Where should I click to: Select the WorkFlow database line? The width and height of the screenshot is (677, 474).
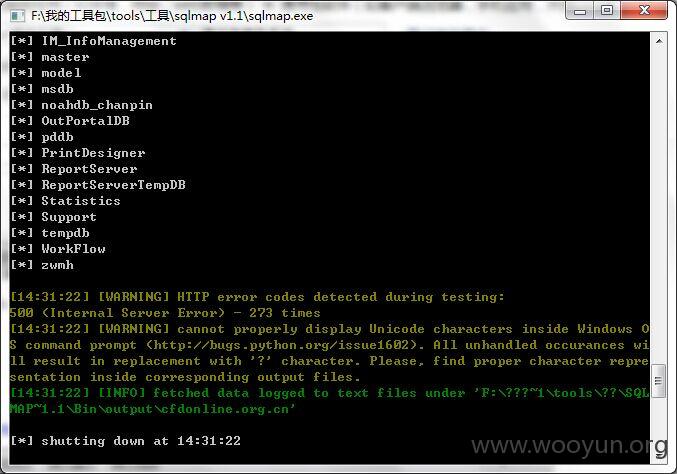pos(58,249)
